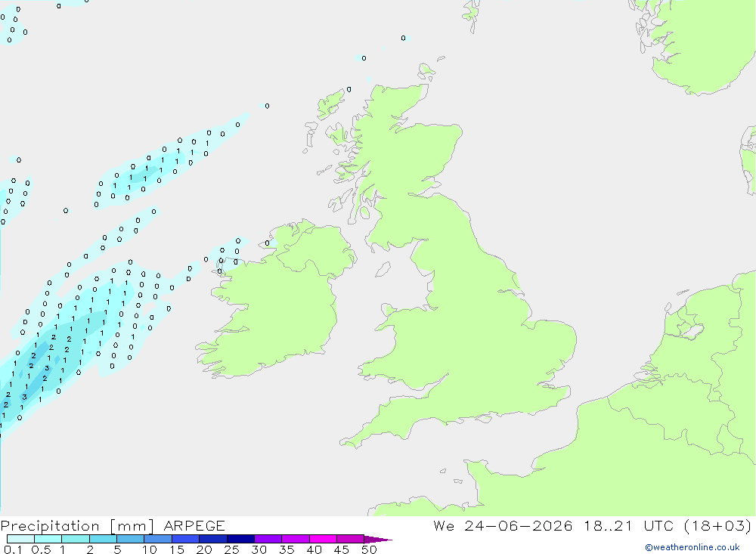Screen dimensions: 756x554
Task: Click the 0.5 to 1 mm legend swatch
Action: coord(48,539)
